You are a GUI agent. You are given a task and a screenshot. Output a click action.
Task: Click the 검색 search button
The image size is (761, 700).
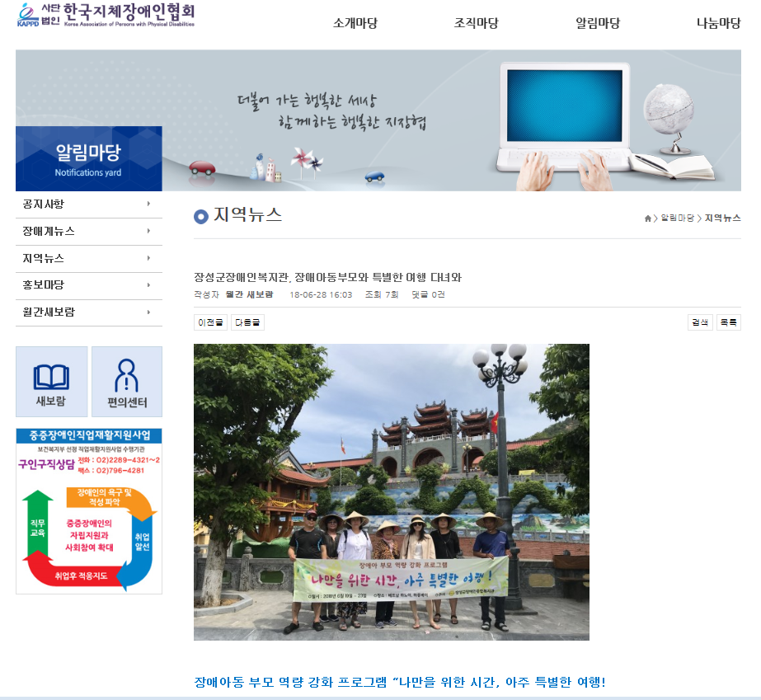[700, 322]
